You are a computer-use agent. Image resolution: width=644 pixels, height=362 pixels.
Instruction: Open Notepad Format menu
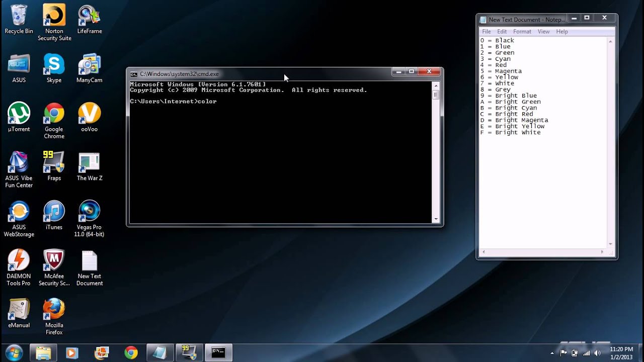point(522,31)
